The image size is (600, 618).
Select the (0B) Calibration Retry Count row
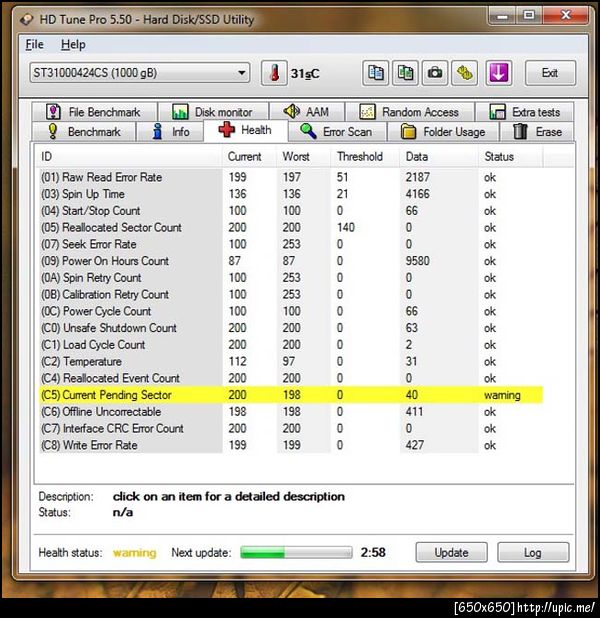[x=291, y=294]
